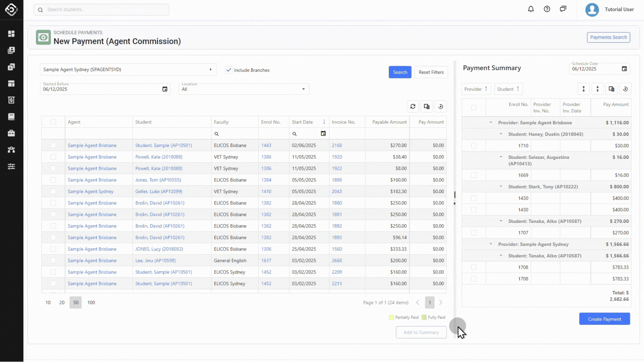Click the panel splitter collapse handle

click(455, 203)
